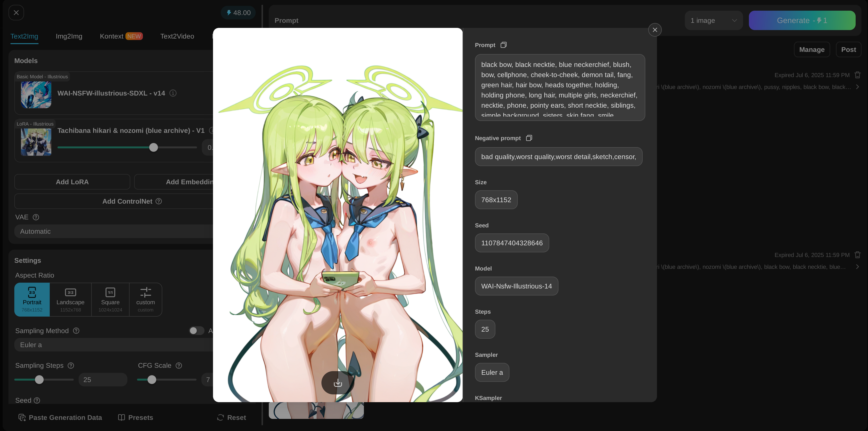Image resolution: width=868 pixels, height=431 pixels.
Task: Expand the VAE Automatic dropdown
Action: (x=114, y=231)
